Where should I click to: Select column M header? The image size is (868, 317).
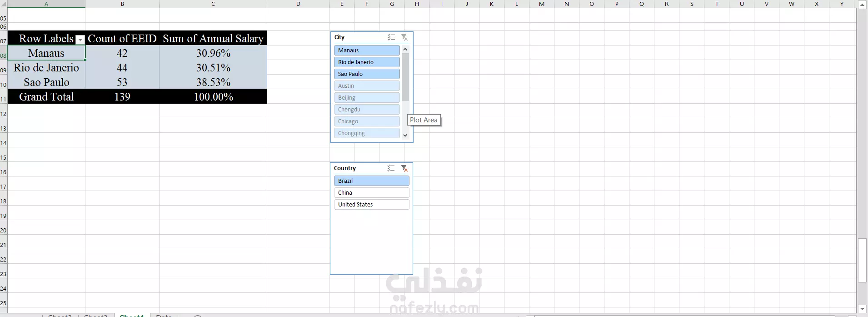pyautogui.click(x=542, y=4)
